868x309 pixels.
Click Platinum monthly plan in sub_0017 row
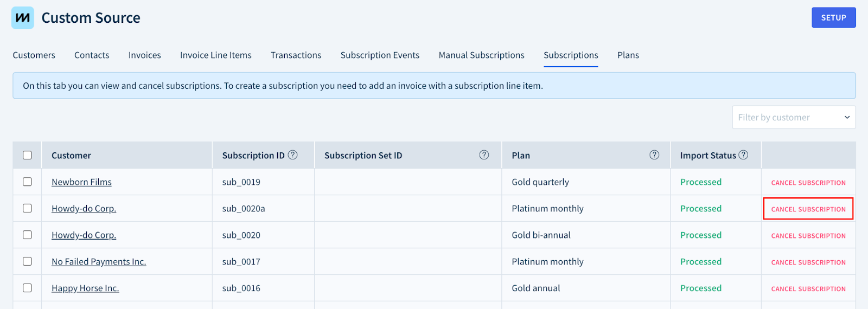(548, 262)
